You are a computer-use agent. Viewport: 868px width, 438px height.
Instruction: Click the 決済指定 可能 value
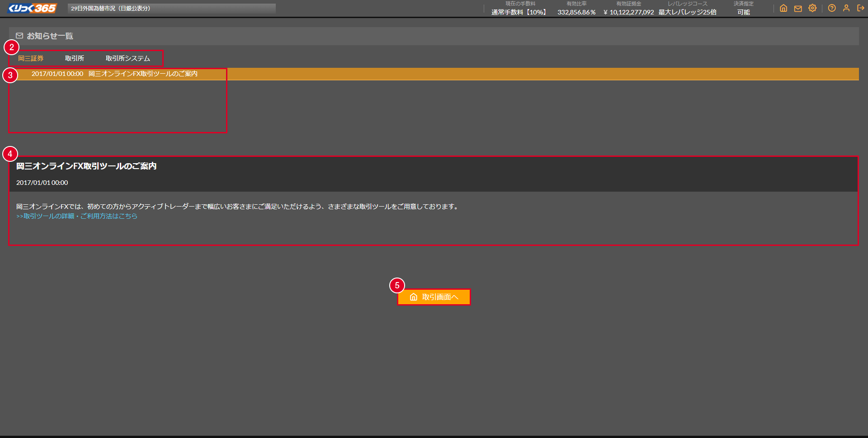point(744,12)
